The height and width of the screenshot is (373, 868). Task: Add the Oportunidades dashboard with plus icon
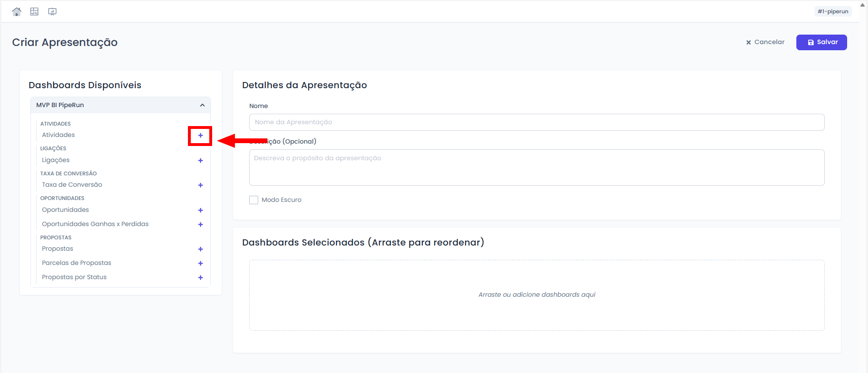(200, 210)
